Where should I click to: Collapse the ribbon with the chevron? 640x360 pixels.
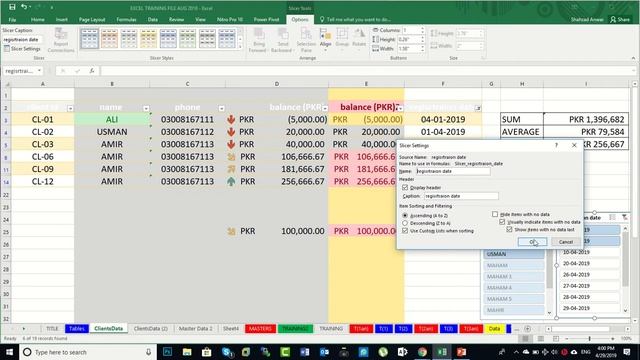pyautogui.click(x=633, y=58)
